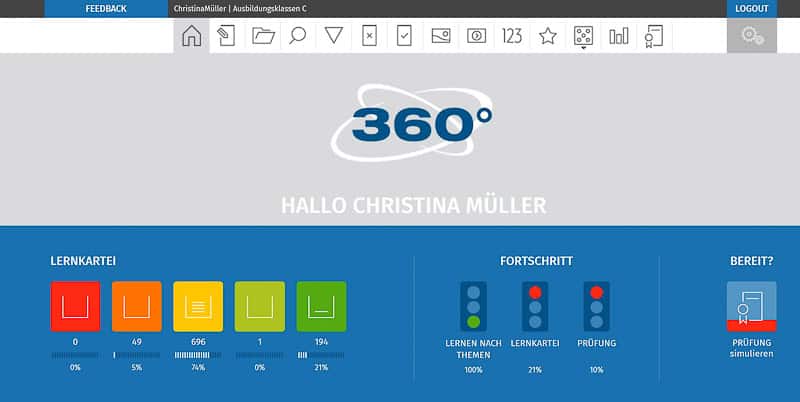Open the star favorites icon
Image resolution: width=800 pixels, height=402 pixels.
coord(548,36)
